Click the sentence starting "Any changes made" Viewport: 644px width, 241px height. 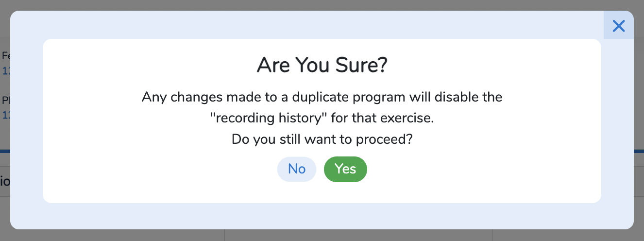click(x=322, y=97)
